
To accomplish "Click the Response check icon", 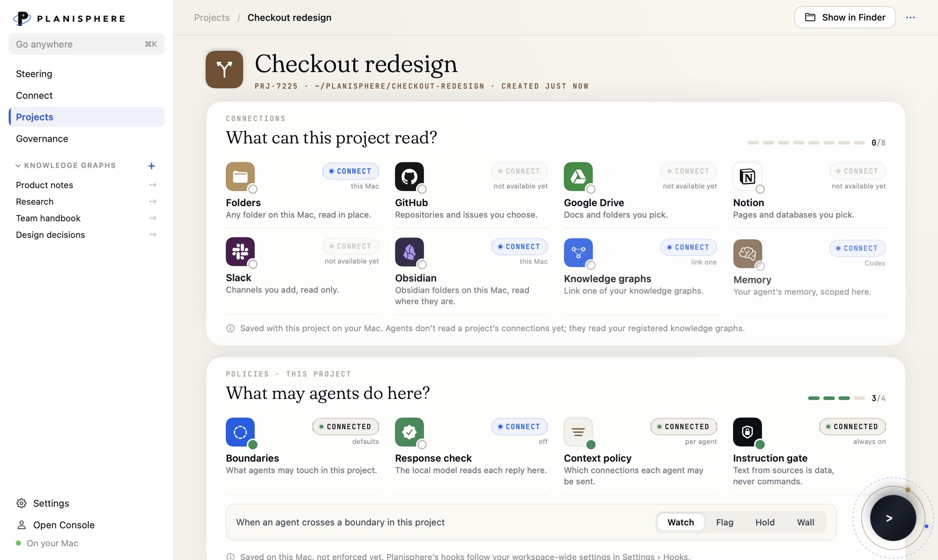I will 409,432.
